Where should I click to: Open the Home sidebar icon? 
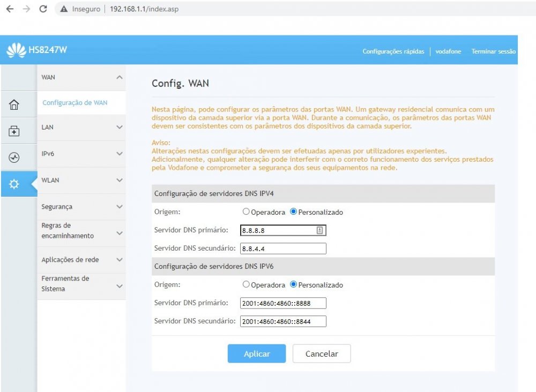point(14,104)
